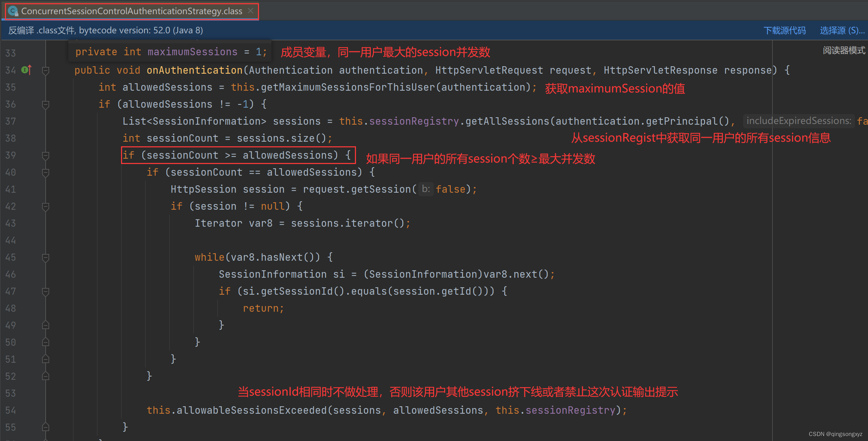
Task: Click HttpServletResponse parameter type
Action: coord(660,70)
